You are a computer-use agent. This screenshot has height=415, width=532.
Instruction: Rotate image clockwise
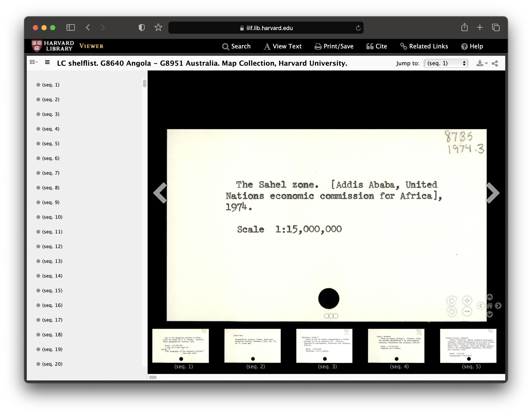tap(452, 301)
